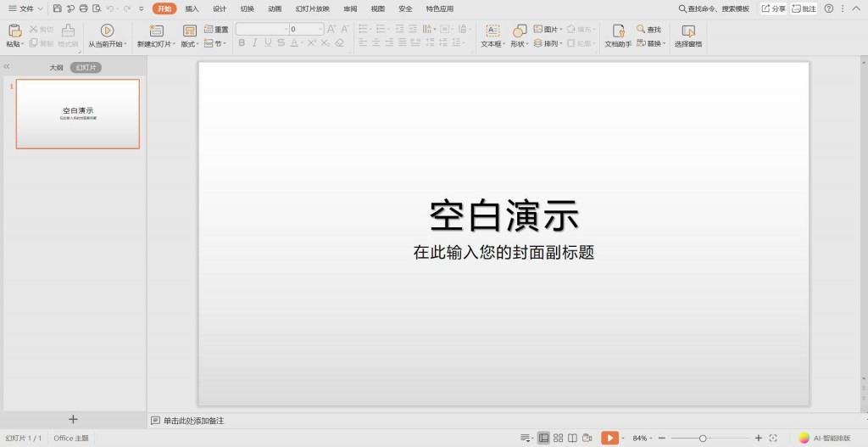Click the fit-slide-to-window icon
This screenshot has width=868, height=447.
[x=773, y=438]
